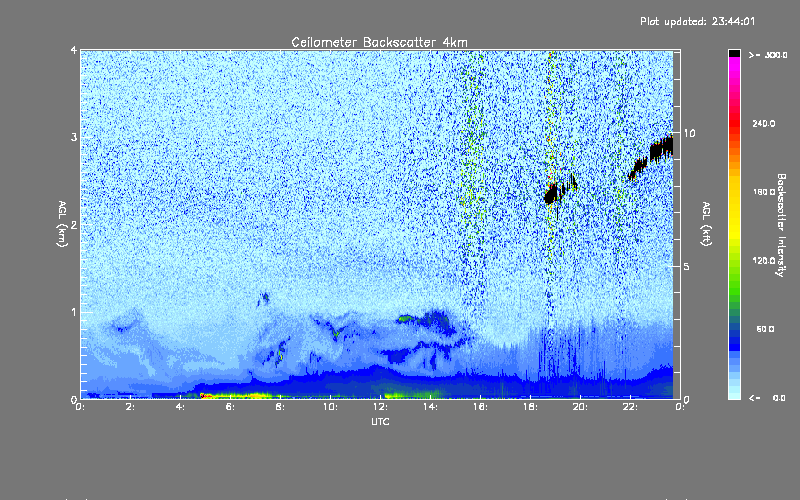
Task: Click the '240.0' colorbar tick label
Action: coord(763,123)
